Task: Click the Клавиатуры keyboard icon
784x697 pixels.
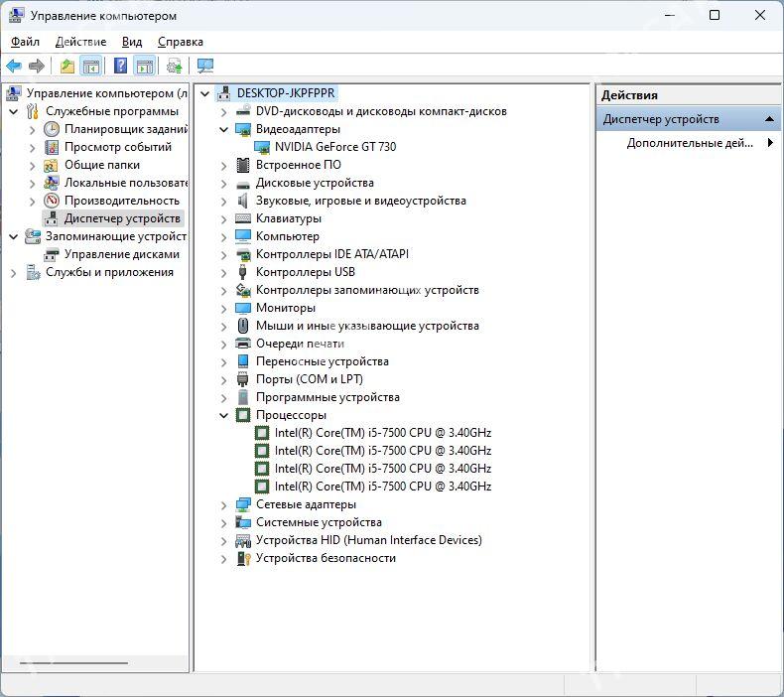Action: pyautogui.click(x=243, y=218)
